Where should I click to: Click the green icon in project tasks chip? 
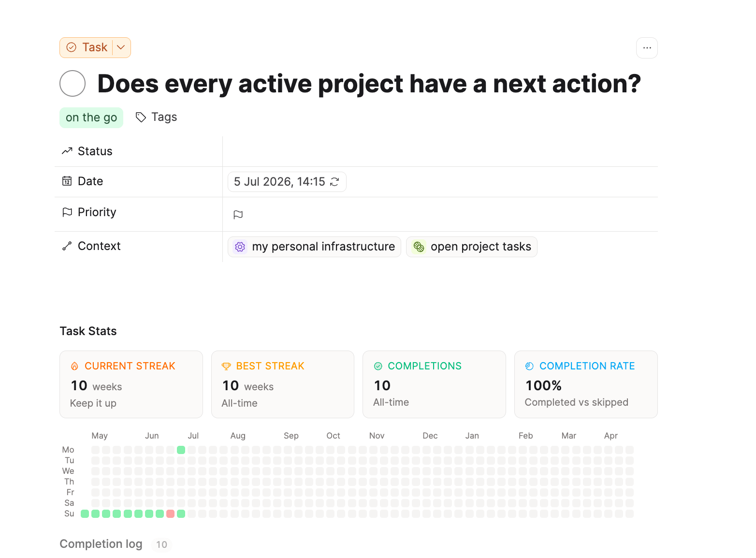click(x=419, y=247)
